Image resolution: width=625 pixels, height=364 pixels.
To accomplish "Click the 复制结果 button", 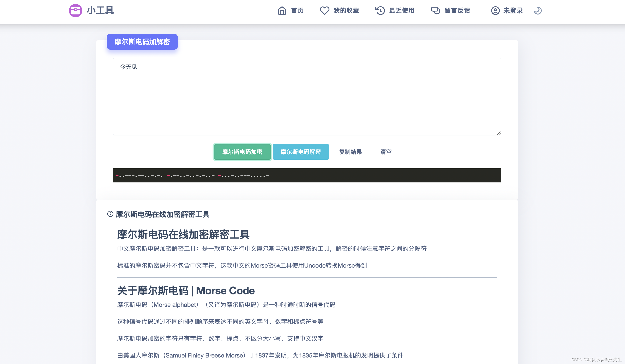I will click(x=350, y=152).
